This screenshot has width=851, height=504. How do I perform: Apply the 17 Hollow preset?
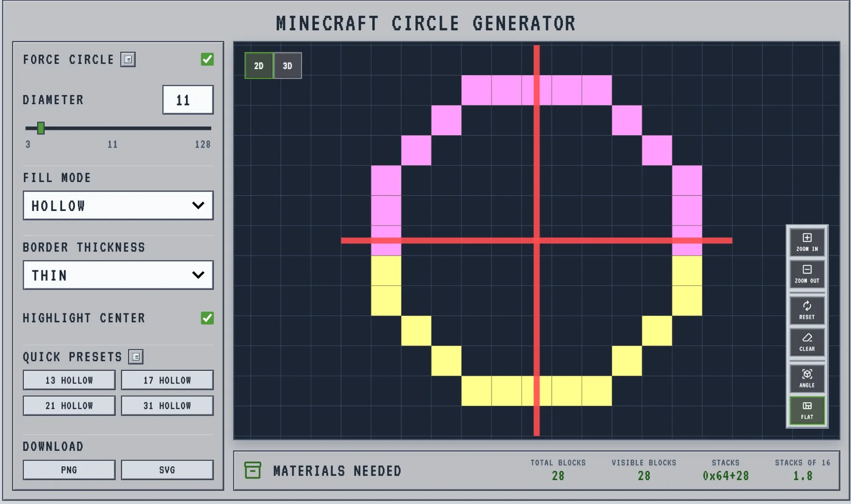click(167, 380)
